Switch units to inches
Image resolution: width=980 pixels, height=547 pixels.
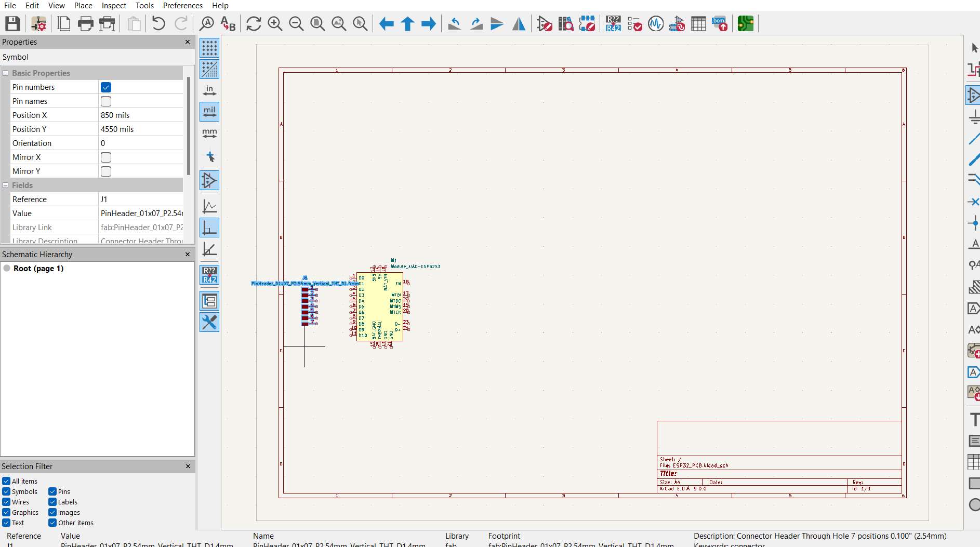[209, 90]
